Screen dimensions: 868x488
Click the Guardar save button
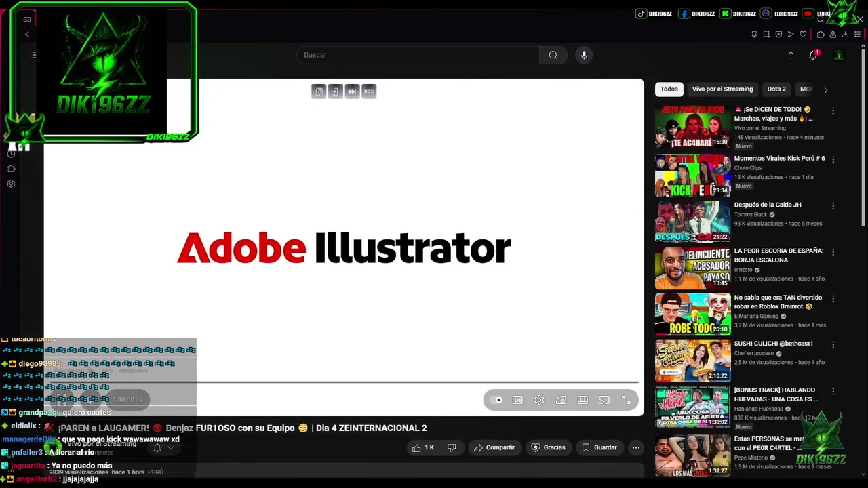tap(599, 447)
